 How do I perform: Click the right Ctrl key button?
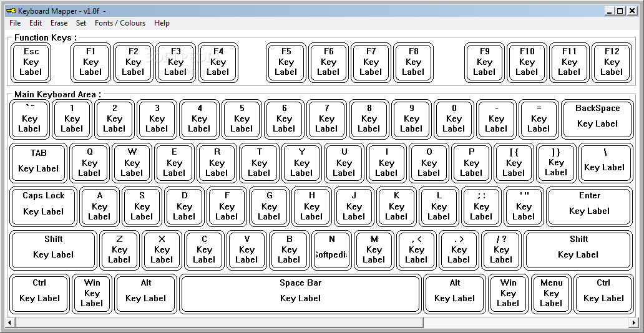click(603, 294)
